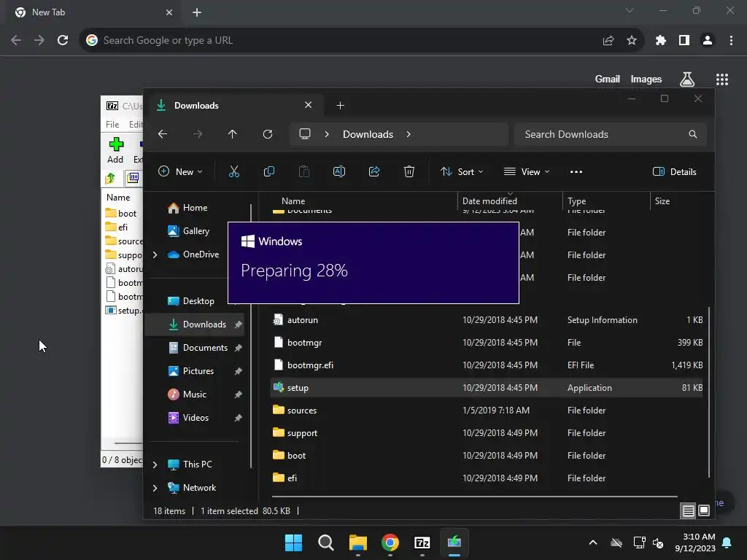Viewport: 747px width, 560px height.
Task: Open Windows Start menu
Action: coord(293,542)
